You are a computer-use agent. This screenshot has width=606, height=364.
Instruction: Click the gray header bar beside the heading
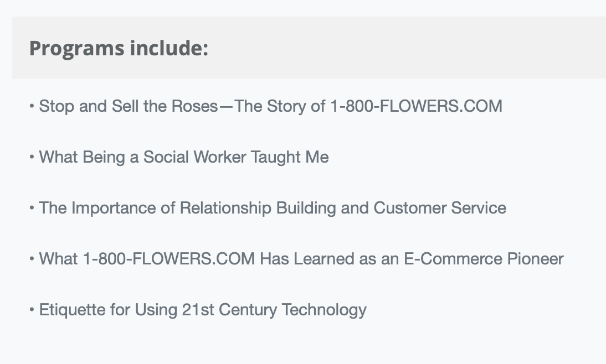406,48
